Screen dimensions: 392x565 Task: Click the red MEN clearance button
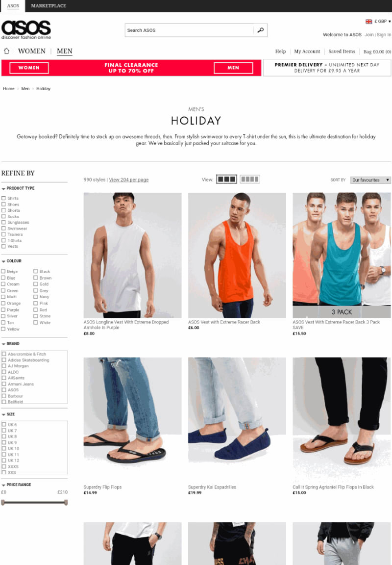pyautogui.click(x=233, y=68)
